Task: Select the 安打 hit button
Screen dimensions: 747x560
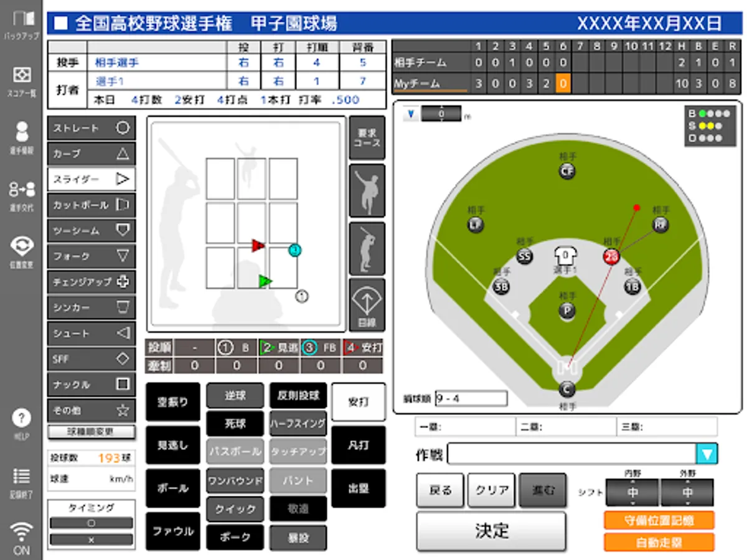Action: (x=358, y=402)
